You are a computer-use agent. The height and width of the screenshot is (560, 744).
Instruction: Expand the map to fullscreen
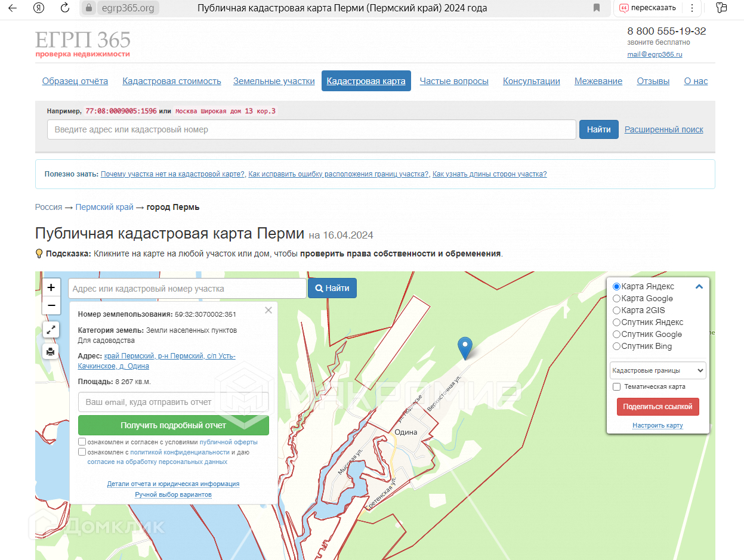click(x=51, y=329)
